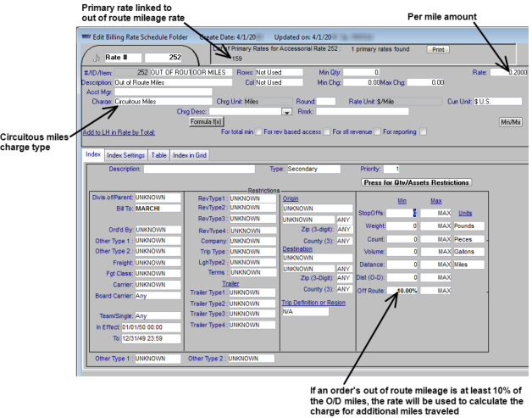This screenshot has height=418, width=532.
Task: Click the Type field showing Secondary
Action: tap(313, 169)
